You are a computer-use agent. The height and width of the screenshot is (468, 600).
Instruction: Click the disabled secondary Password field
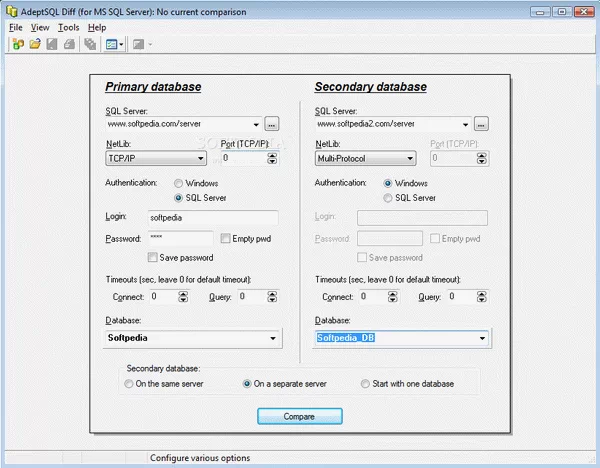(390, 238)
